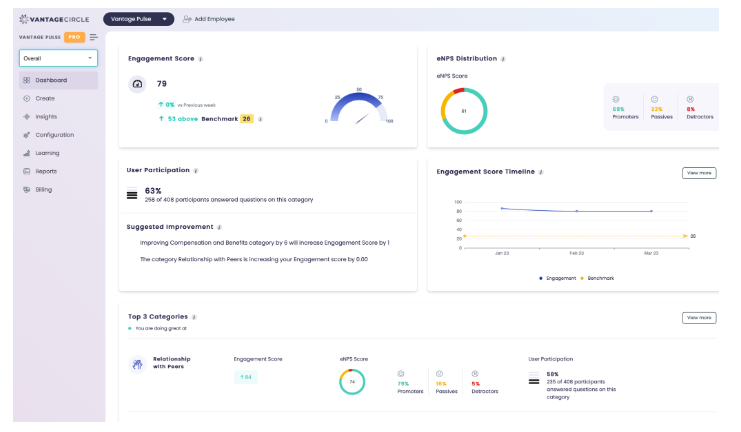The image size is (741, 432).
Task: Click the Engagement Score Timeline info icon
Action: (x=540, y=172)
